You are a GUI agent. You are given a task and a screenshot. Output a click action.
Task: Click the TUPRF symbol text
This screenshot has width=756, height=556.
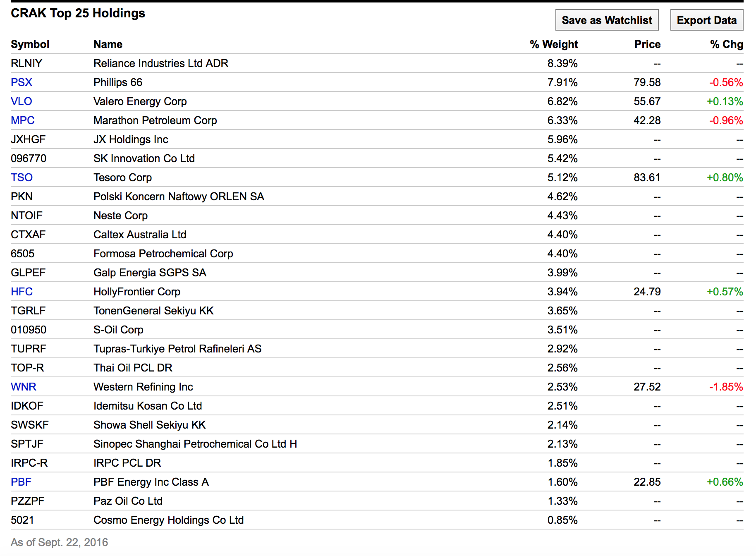click(29, 349)
